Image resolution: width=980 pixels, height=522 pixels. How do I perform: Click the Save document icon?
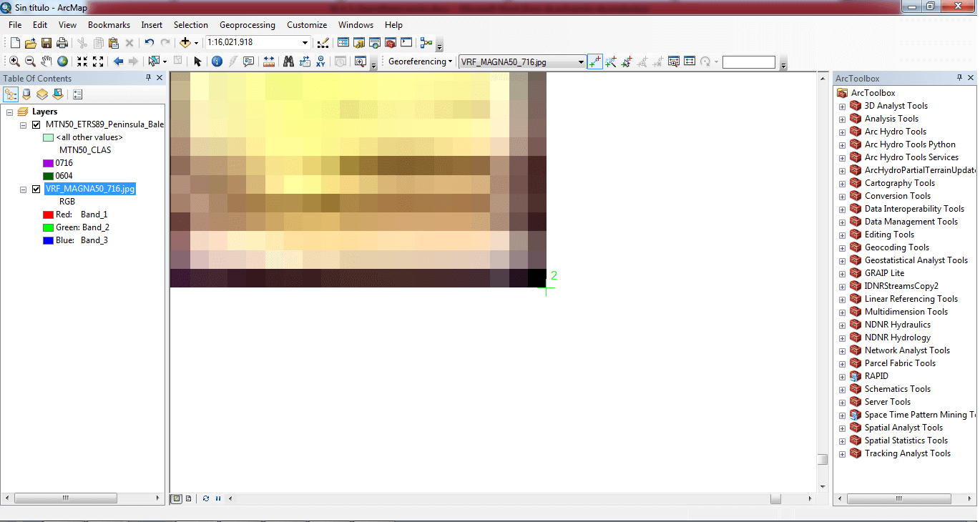46,43
